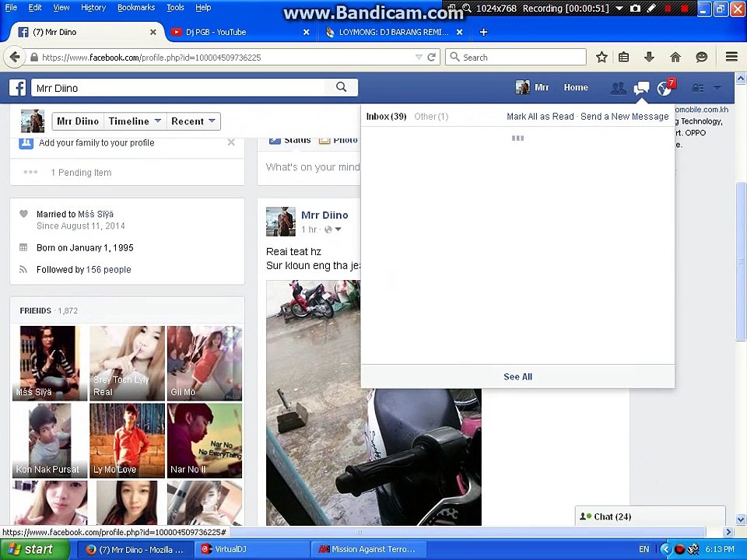Screen dimensions: 747x560
Task: Open the Help menu
Action: click(x=203, y=7)
